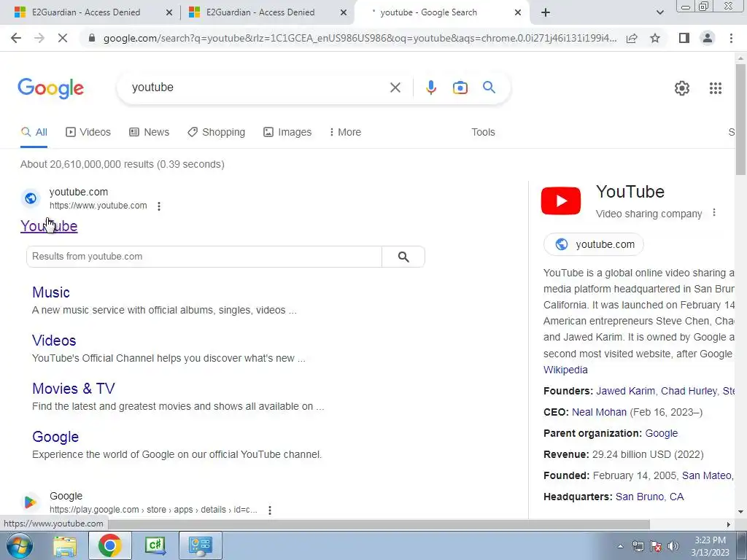
Task: Click the forward navigation arrow
Action: pyautogui.click(x=39, y=38)
